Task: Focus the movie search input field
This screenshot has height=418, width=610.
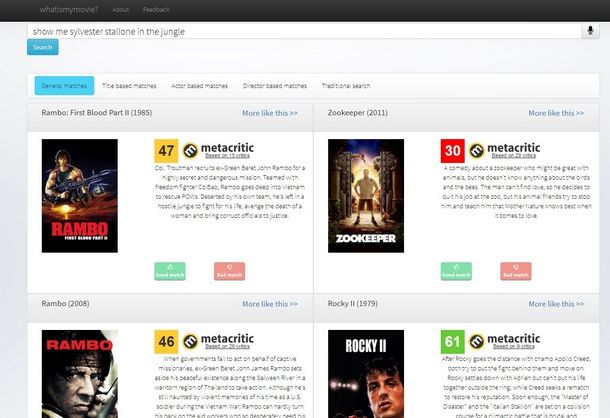Action: tap(304, 31)
